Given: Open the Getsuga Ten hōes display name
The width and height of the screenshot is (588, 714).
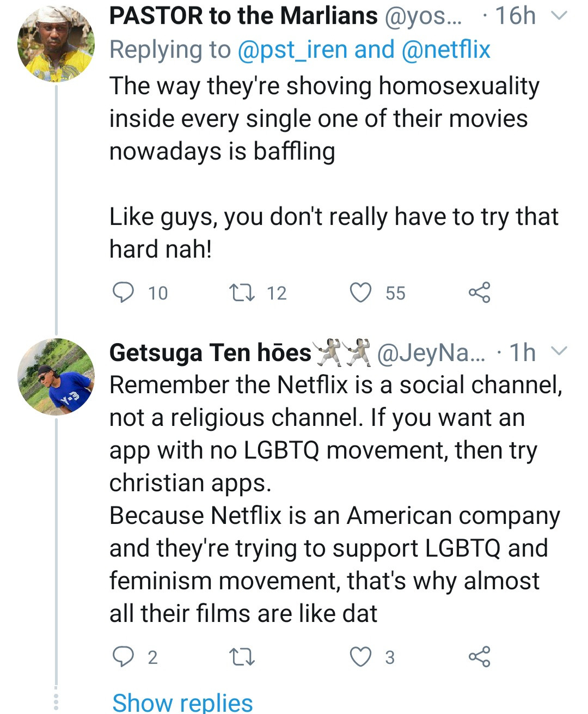Looking at the screenshot, I should tap(210, 353).
